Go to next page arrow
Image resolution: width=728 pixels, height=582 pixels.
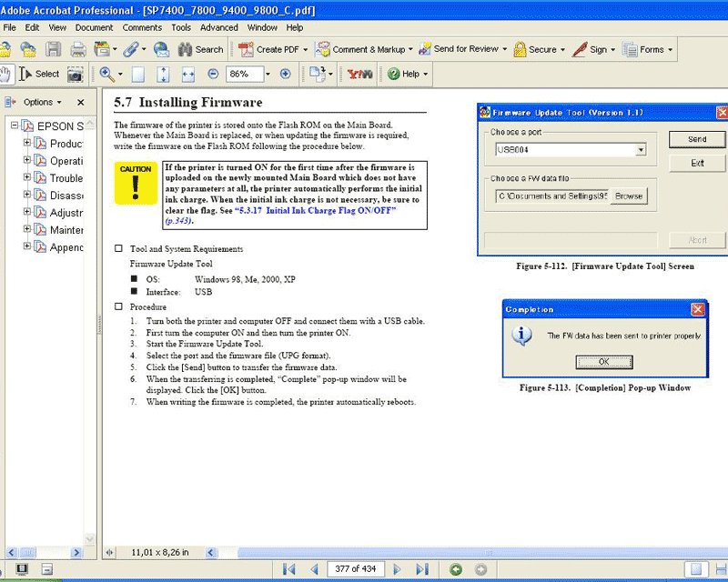397,569
